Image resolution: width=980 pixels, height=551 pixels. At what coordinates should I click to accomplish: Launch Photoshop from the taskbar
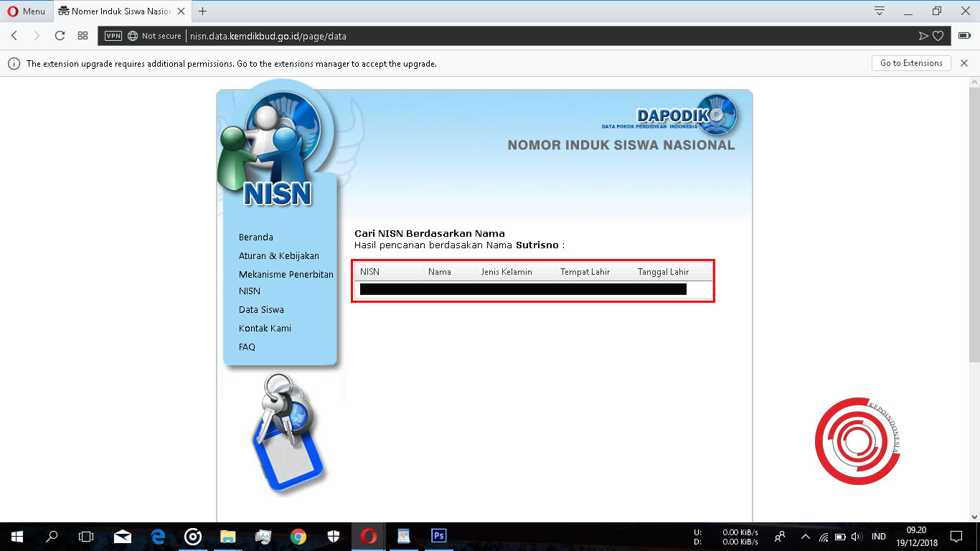coord(438,536)
